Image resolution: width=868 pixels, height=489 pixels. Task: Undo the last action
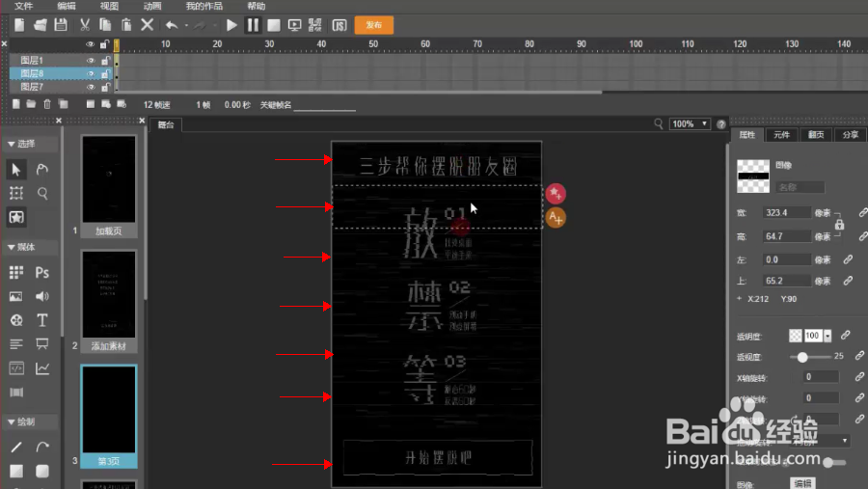172,25
